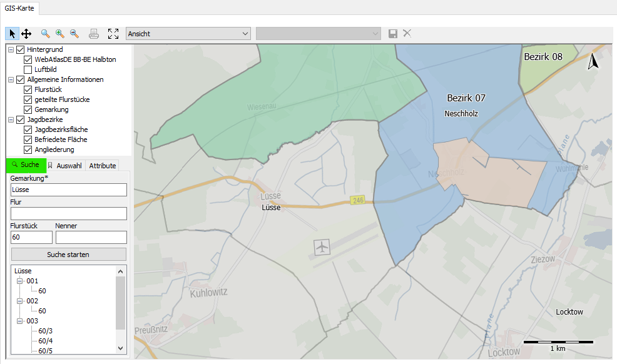Enable the Luftbild layer
Screen dimensions: 617x364
28,69
